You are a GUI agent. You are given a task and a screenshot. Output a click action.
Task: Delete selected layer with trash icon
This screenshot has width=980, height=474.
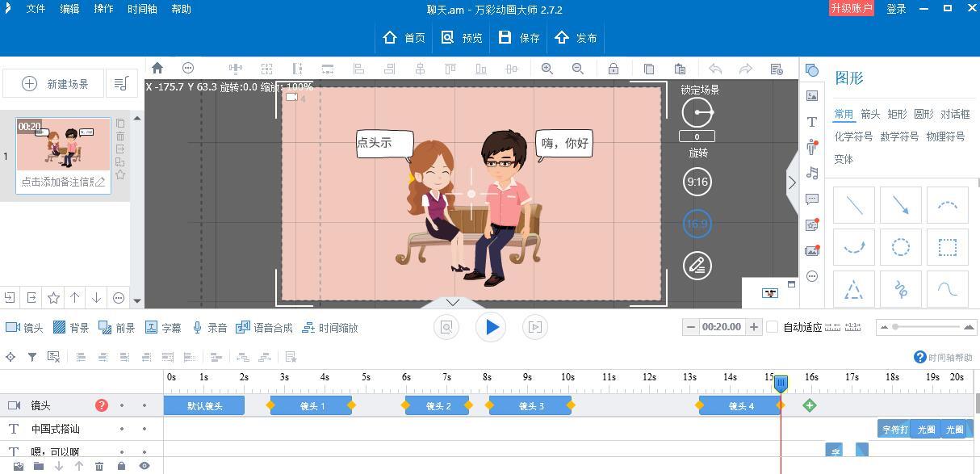coord(99,466)
